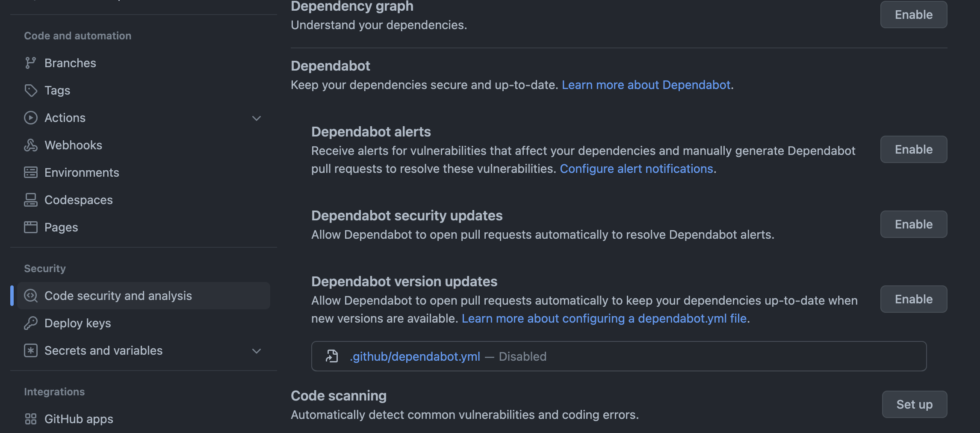The width and height of the screenshot is (980, 433).
Task: Click the Codespaces icon
Action: point(30,200)
